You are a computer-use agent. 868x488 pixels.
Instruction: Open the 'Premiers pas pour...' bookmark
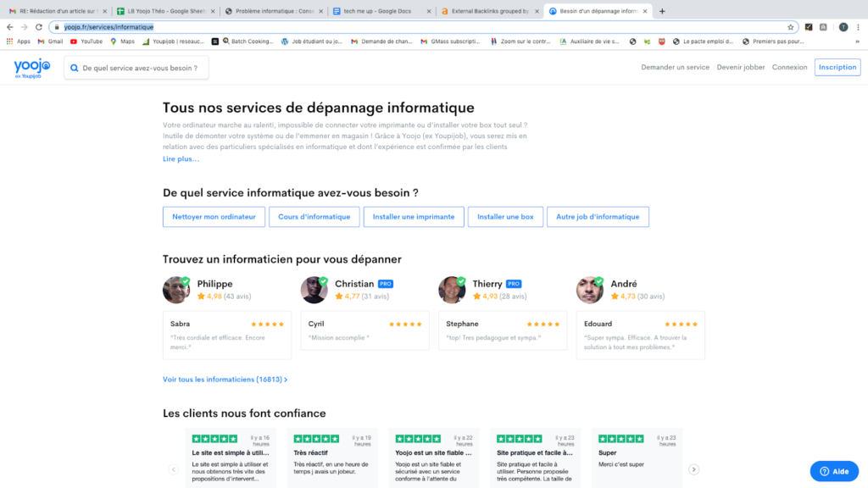point(773,42)
